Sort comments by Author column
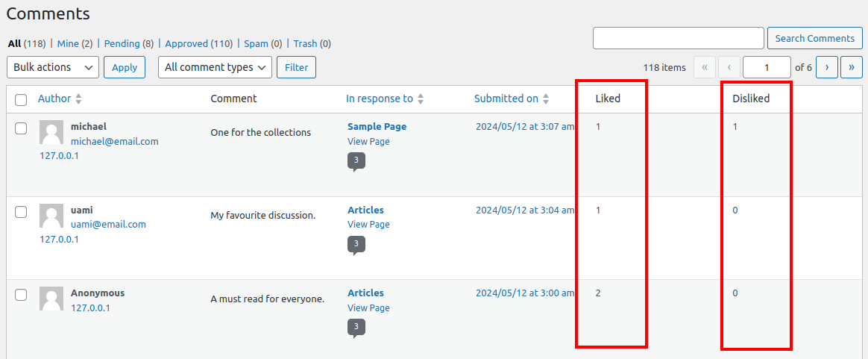The width and height of the screenshot is (868, 359). 60,99
